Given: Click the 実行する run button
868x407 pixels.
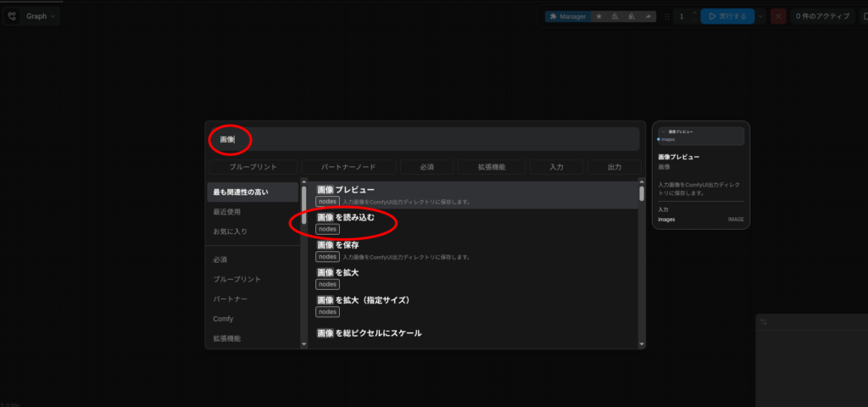Looking at the screenshot, I should click(726, 16).
